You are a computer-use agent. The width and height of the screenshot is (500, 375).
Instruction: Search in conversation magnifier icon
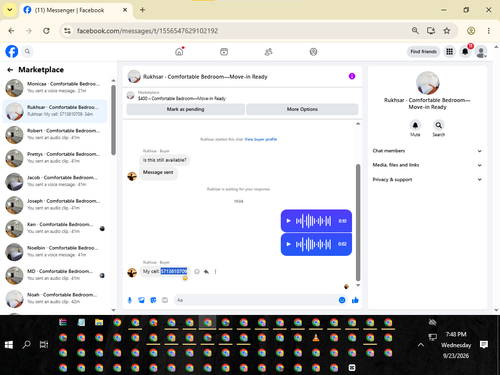point(439,125)
